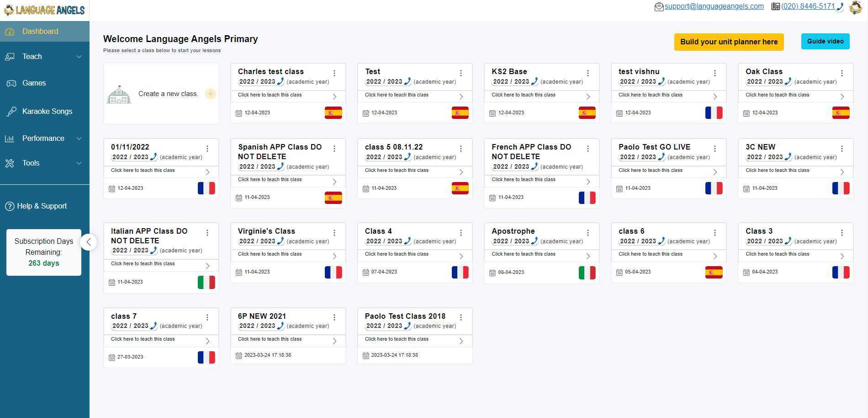The height and width of the screenshot is (418, 868).
Task: Open kebab menu for Oak Class card
Action: tap(842, 73)
